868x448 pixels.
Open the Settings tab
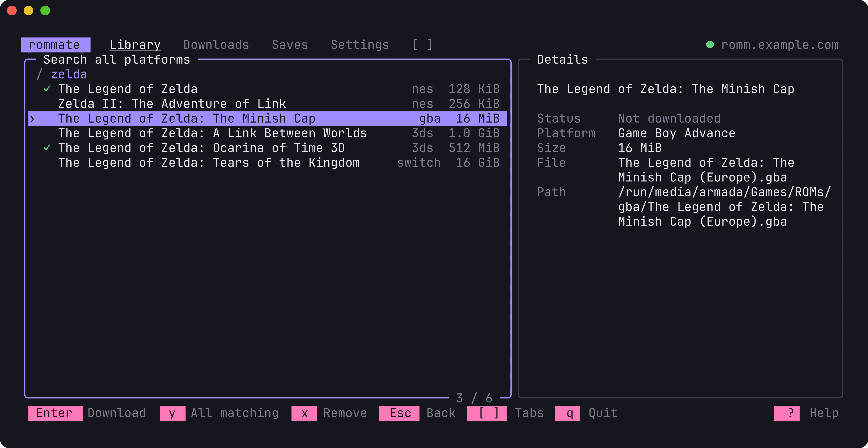click(360, 45)
